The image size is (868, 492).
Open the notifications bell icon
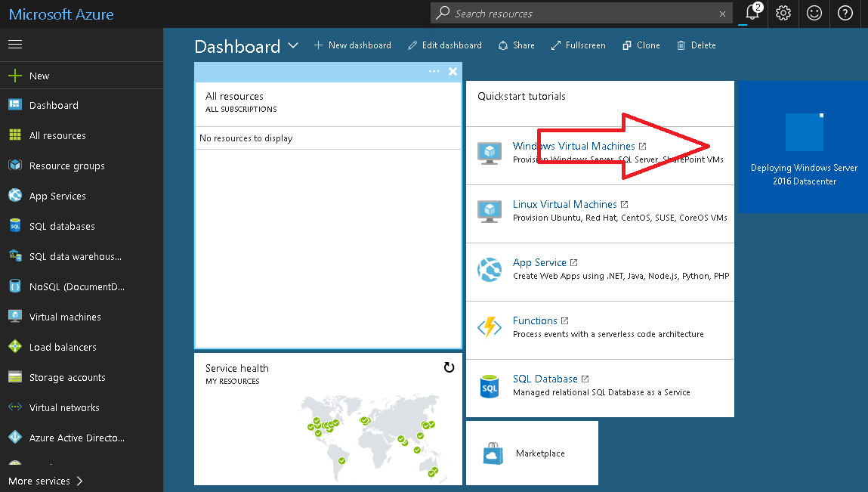point(752,13)
